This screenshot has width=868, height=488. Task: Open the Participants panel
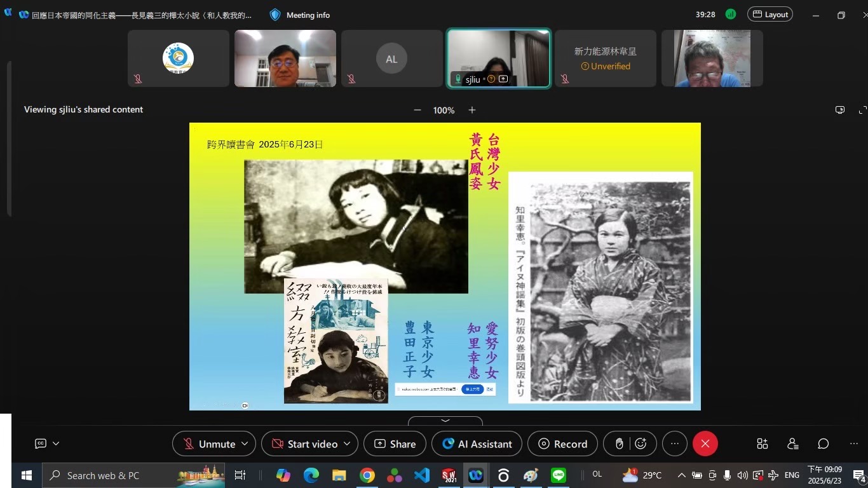(x=792, y=444)
